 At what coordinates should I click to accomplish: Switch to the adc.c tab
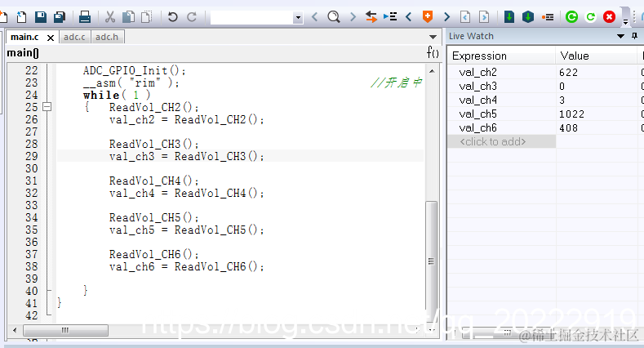pyautogui.click(x=74, y=37)
